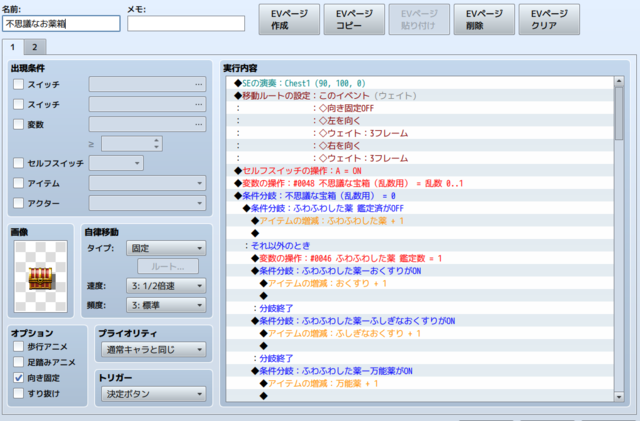Viewport: 640px width, 421px height.
Task: Open the アイテム condition dropdown
Action: [x=147, y=183]
